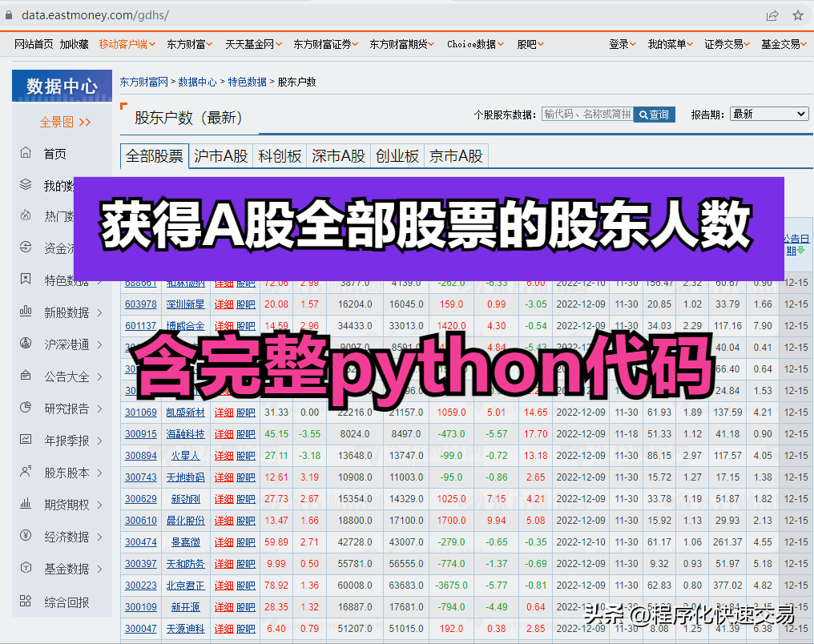The image size is (814, 644).
Task: Open the 博威合金 stock name link
Action: [x=185, y=326]
